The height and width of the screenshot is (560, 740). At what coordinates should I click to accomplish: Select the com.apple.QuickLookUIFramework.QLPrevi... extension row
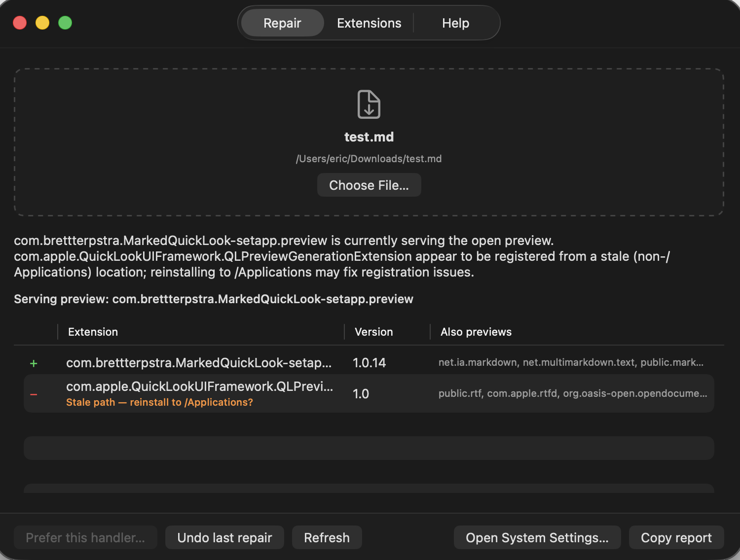369,393
